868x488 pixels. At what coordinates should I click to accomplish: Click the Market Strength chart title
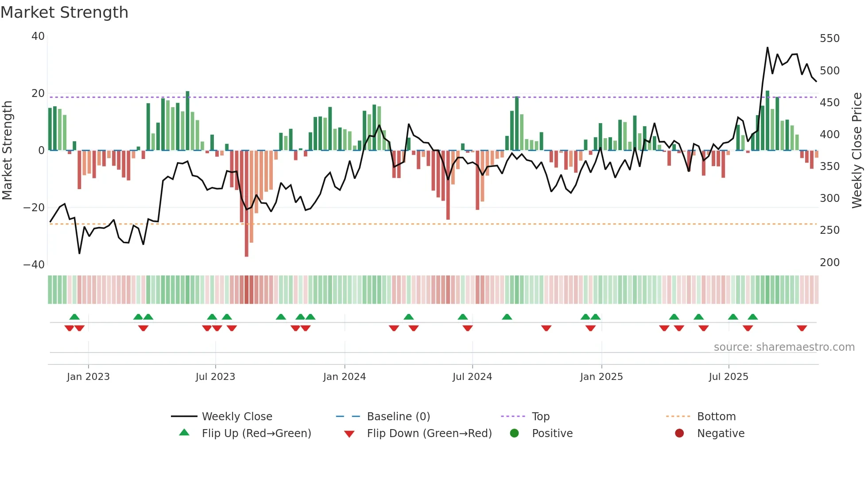point(65,12)
